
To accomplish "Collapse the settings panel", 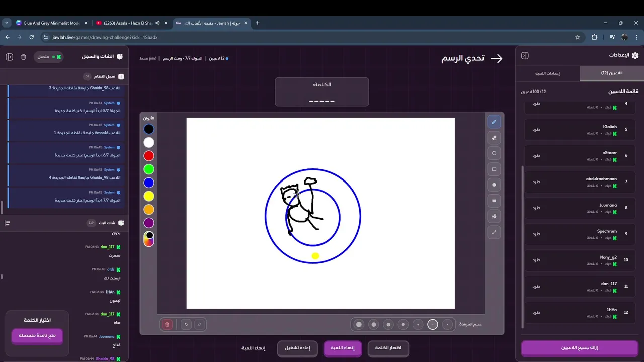I will (x=525, y=56).
